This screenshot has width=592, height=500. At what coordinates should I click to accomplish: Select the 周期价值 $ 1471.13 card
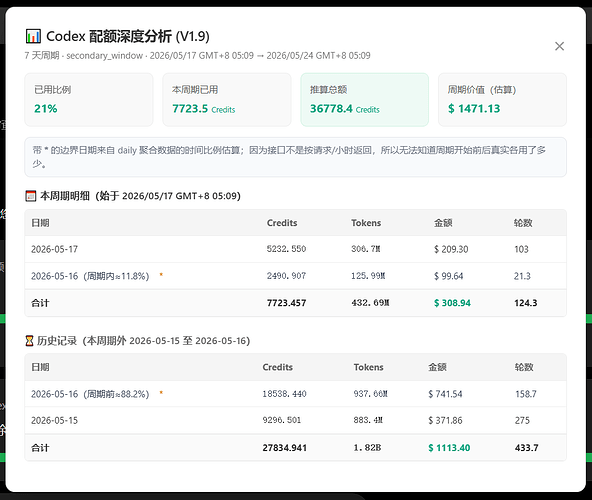click(502, 100)
